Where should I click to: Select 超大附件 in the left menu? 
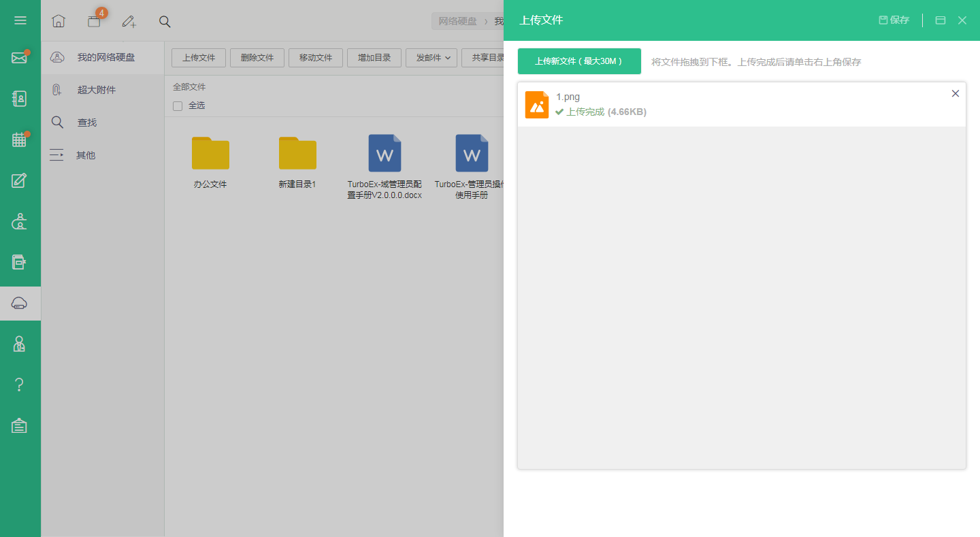tap(103, 90)
